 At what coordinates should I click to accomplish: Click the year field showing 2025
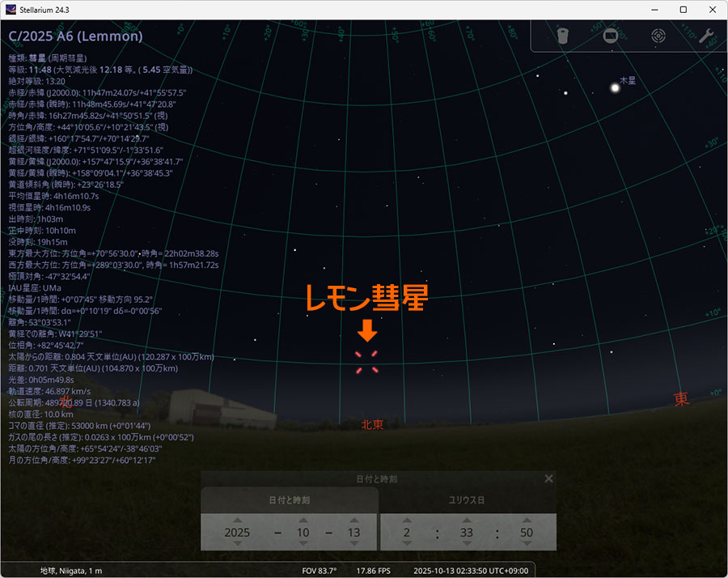point(237,533)
